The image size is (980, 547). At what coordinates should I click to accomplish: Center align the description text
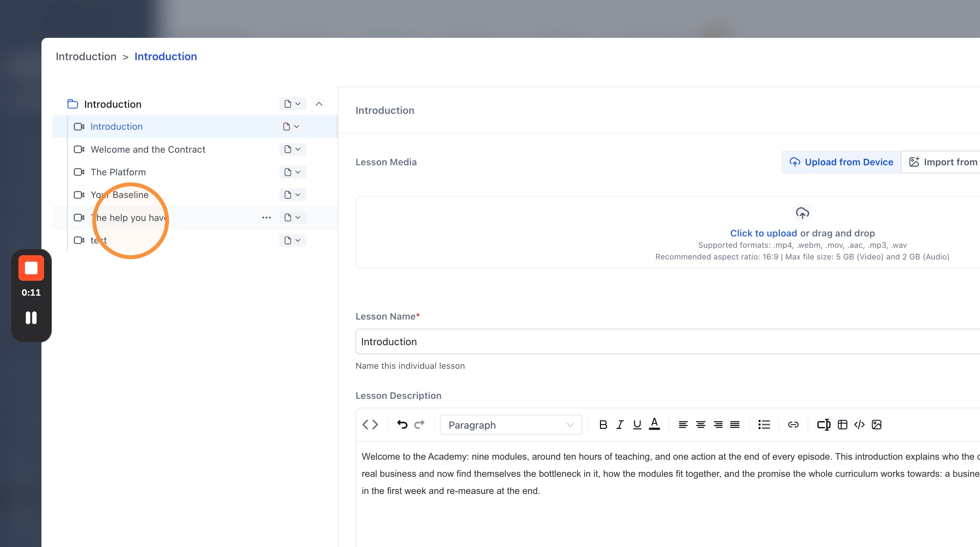pos(701,425)
